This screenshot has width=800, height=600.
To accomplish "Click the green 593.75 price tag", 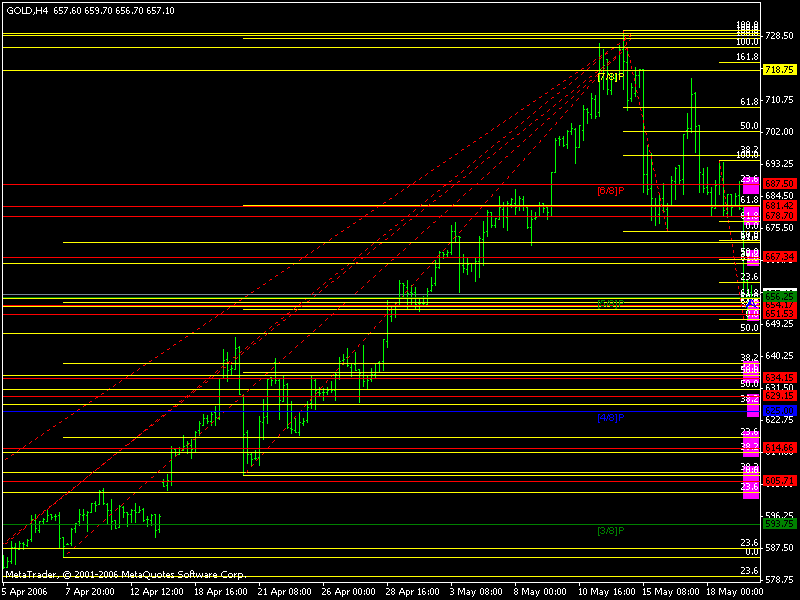I will point(779,524).
